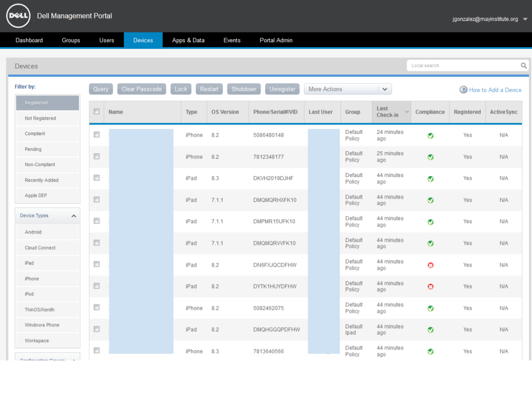Check the row with serial 5086480148

click(97, 134)
